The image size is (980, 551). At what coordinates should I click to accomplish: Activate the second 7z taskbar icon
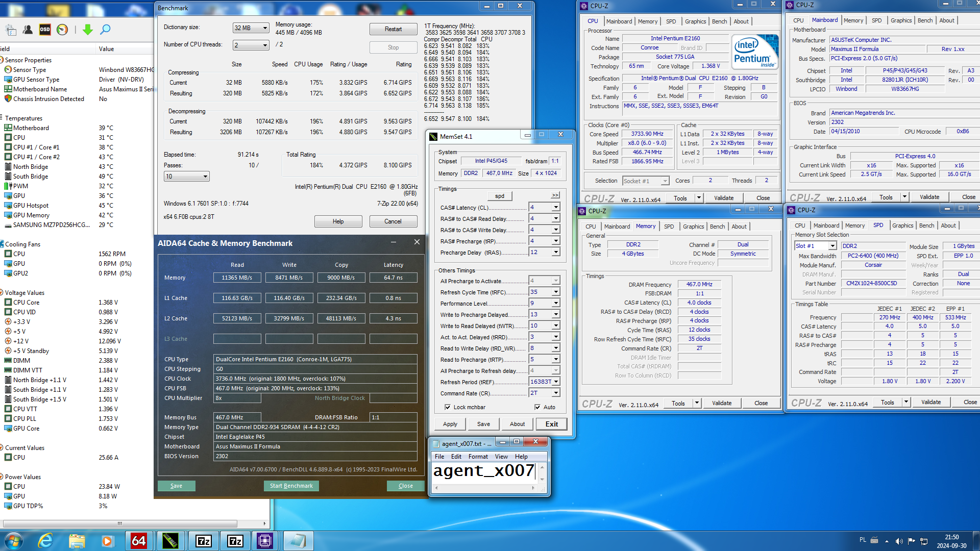(x=235, y=541)
